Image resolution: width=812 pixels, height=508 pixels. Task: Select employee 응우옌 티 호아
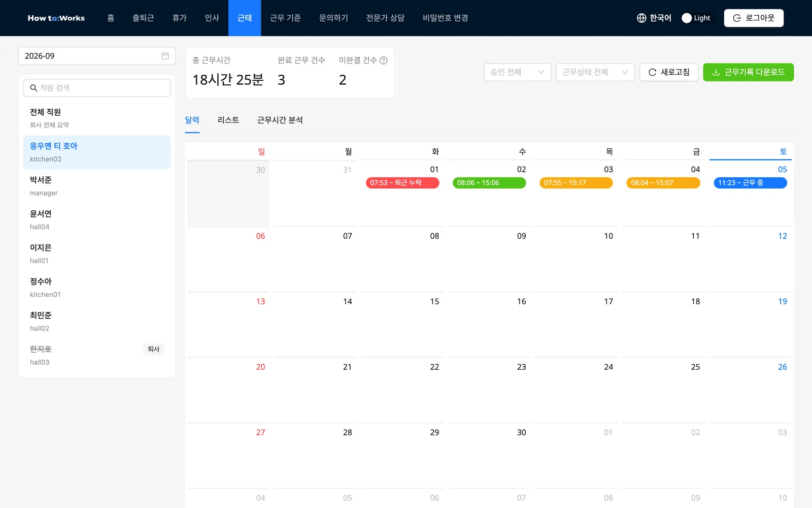tap(97, 152)
